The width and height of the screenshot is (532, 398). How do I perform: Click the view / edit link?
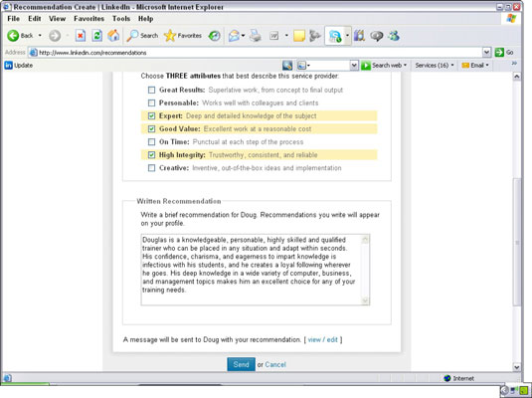(x=322, y=339)
